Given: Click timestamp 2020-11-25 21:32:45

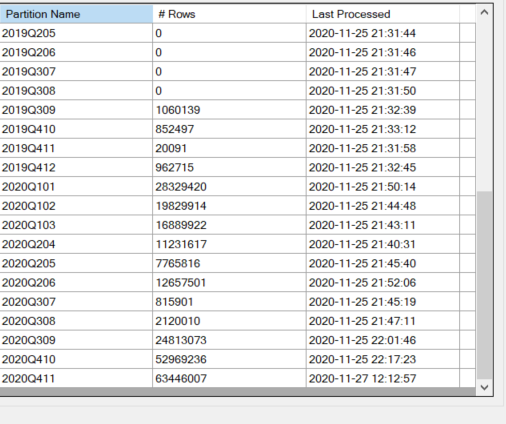Looking at the screenshot, I should [362, 167].
